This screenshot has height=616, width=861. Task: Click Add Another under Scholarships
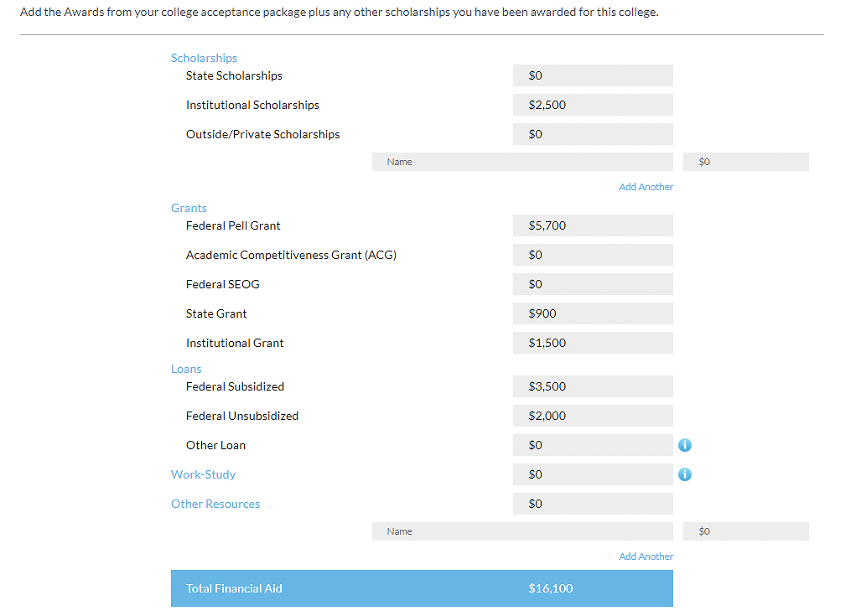646,186
